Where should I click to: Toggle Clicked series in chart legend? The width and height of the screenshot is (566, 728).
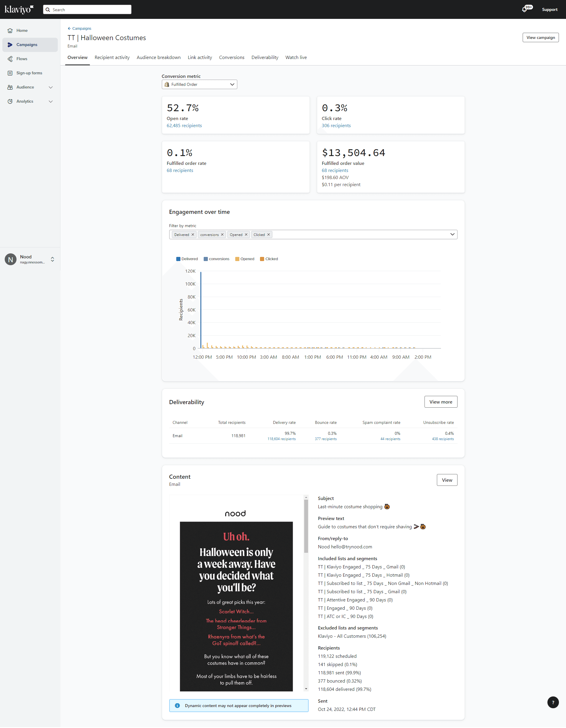tap(269, 259)
